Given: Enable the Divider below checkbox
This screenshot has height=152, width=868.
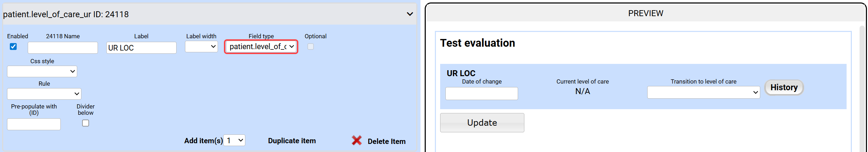Looking at the screenshot, I should point(86,123).
